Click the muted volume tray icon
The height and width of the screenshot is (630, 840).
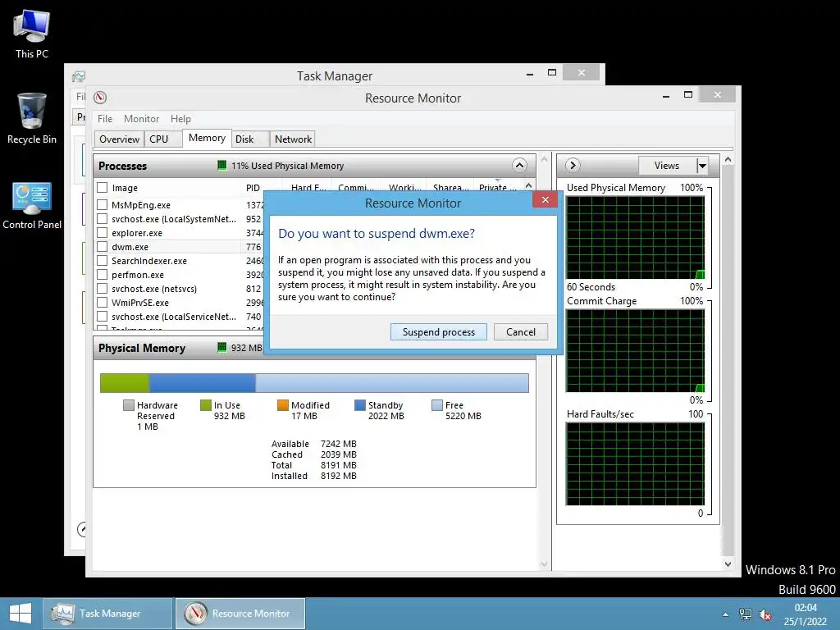(x=765, y=614)
